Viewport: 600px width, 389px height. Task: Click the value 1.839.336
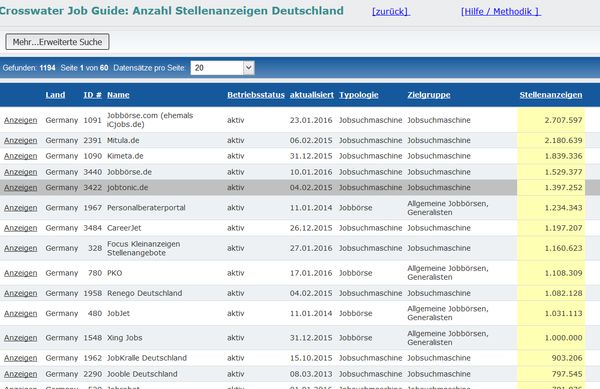(563, 156)
